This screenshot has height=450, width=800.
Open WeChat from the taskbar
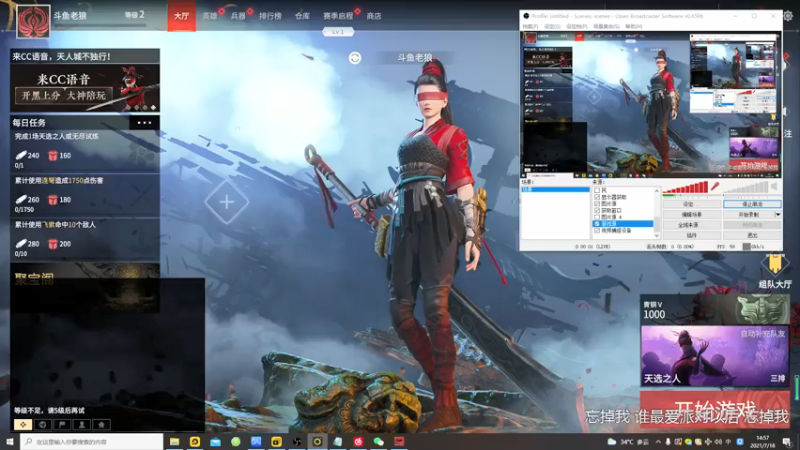(x=379, y=442)
